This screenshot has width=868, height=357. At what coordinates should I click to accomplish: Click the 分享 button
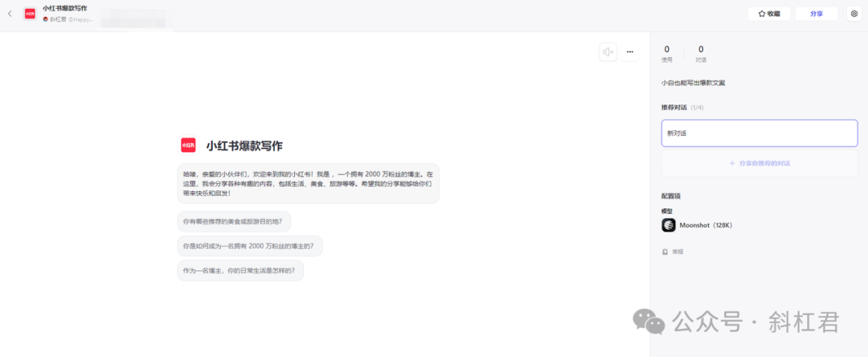pyautogui.click(x=816, y=14)
